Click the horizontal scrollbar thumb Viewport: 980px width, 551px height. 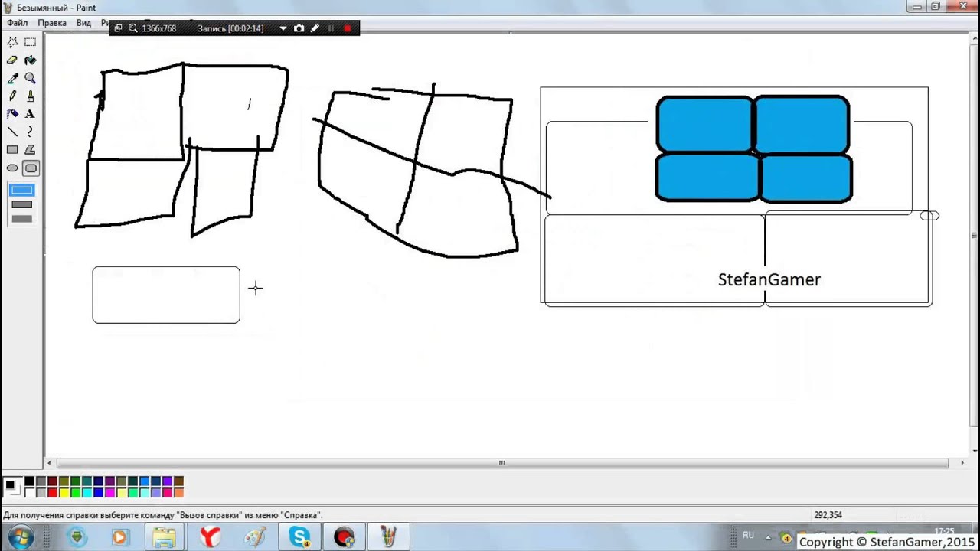tap(502, 463)
